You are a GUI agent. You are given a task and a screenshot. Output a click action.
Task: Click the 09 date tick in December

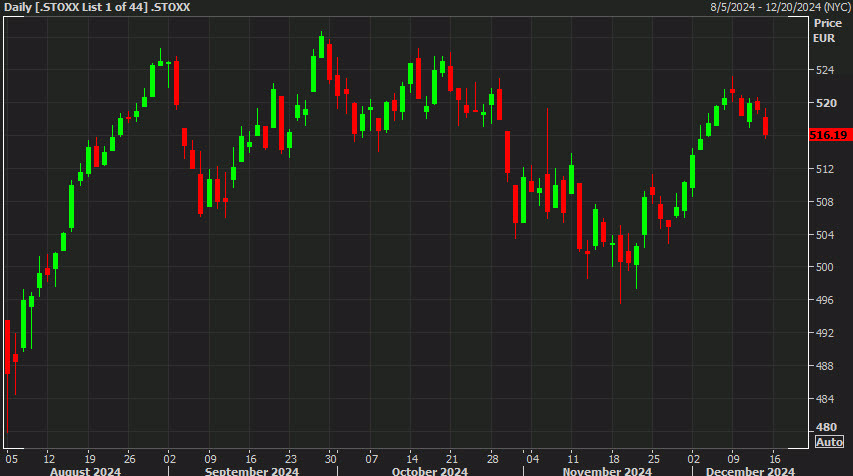pos(733,459)
